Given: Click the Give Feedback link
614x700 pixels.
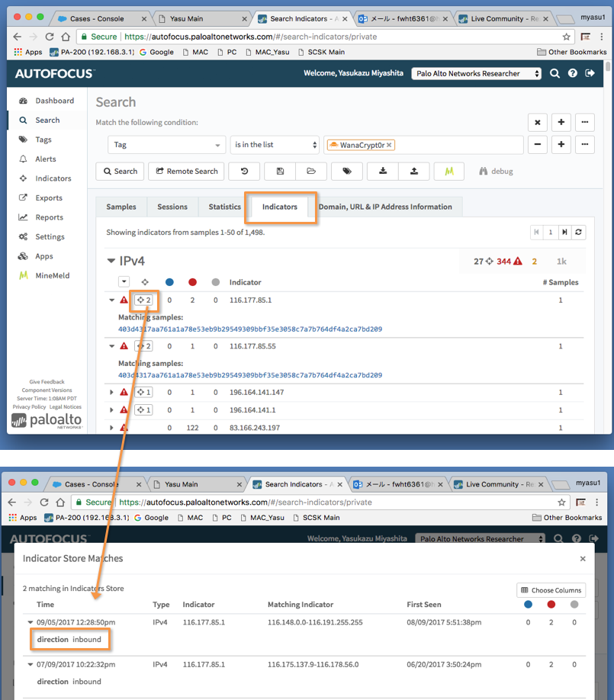Looking at the screenshot, I should 47,382.
